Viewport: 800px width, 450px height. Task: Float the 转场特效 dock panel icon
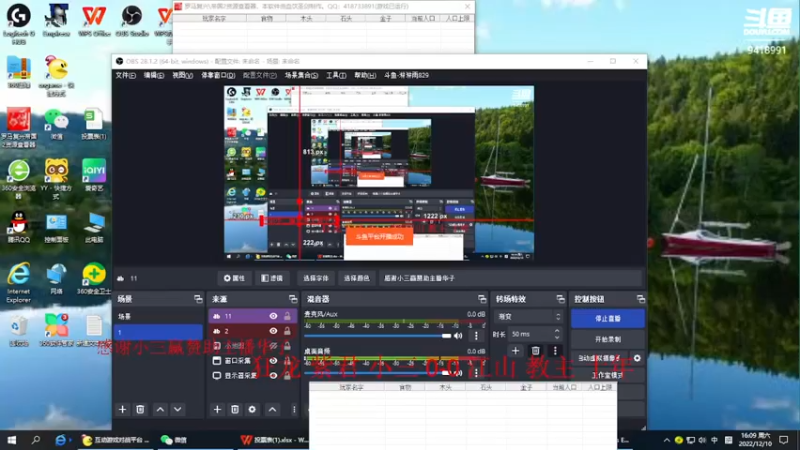(560, 299)
